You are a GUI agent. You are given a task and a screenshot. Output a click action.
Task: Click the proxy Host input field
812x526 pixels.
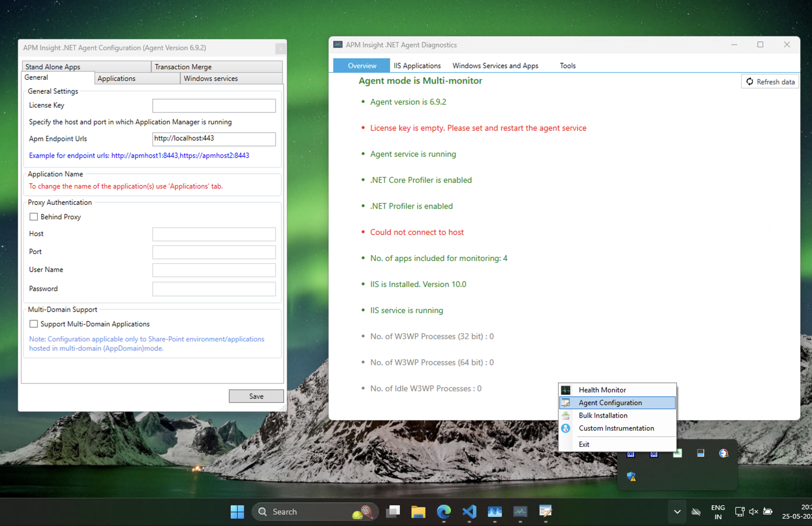[x=214, y=234]
